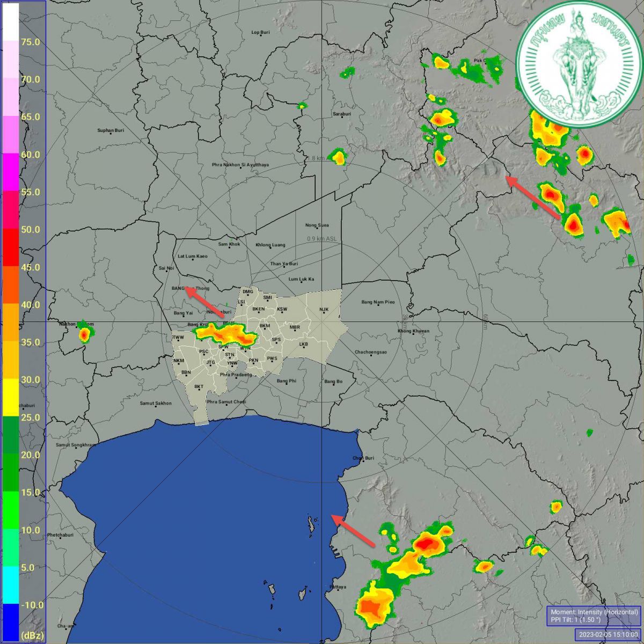Click the Samut Songkhram map label
The height and width of the screenshot is (644, 644).
tap(75, 444)
